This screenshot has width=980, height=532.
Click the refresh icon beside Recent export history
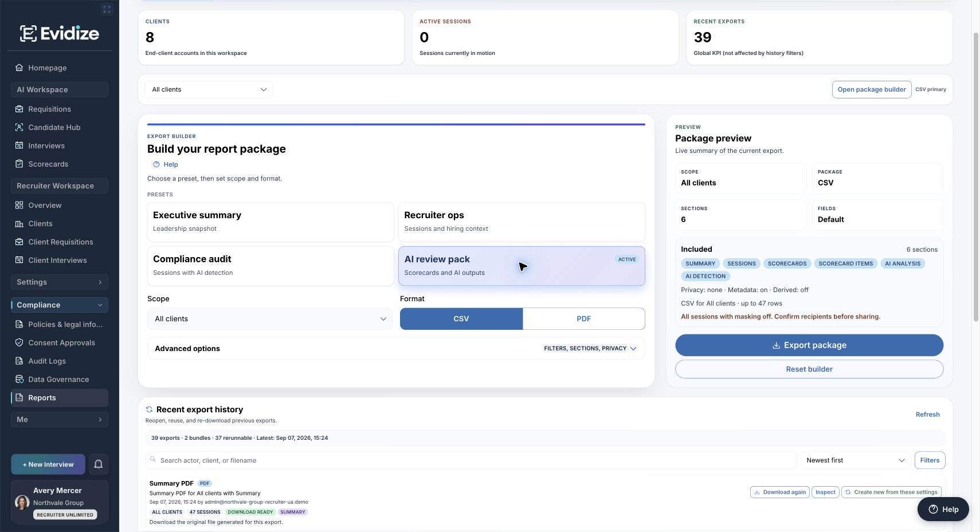pos(149,409)
